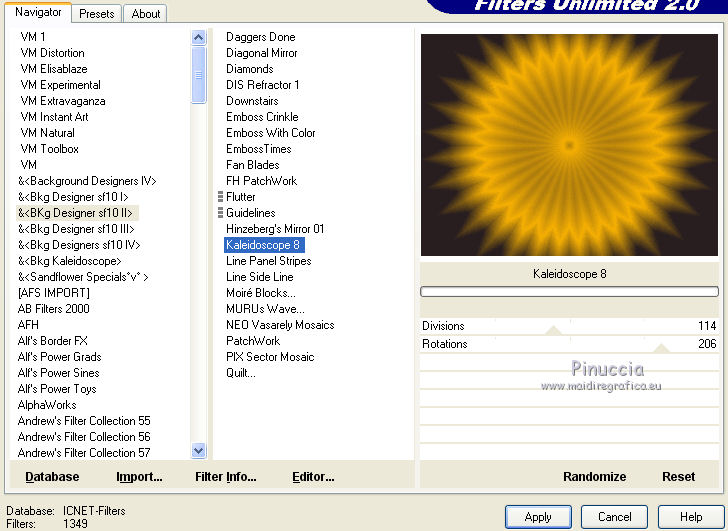Click the Rotations slider handle

coord(662,349)
